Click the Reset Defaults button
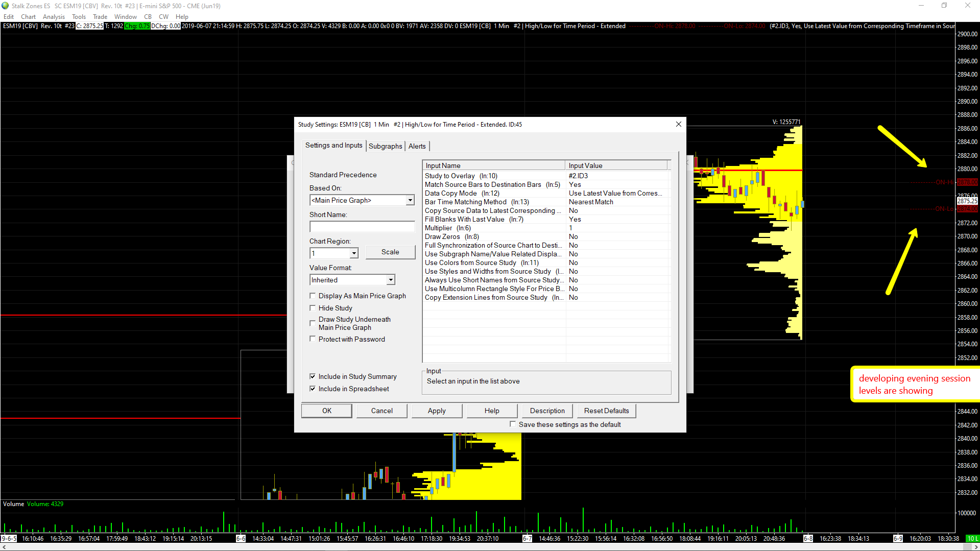Screen dimensions: 980x551 606,411
